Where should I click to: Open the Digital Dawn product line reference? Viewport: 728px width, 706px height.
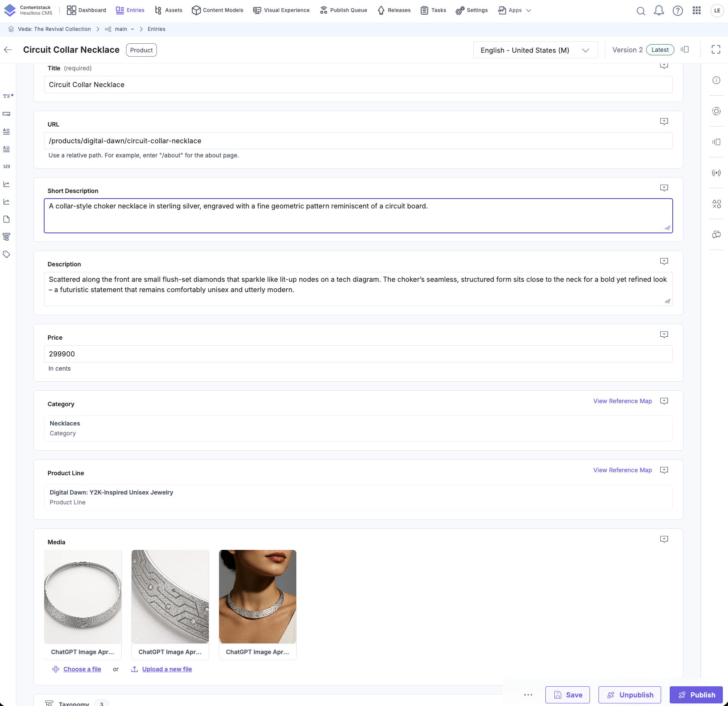click(358, 498)
